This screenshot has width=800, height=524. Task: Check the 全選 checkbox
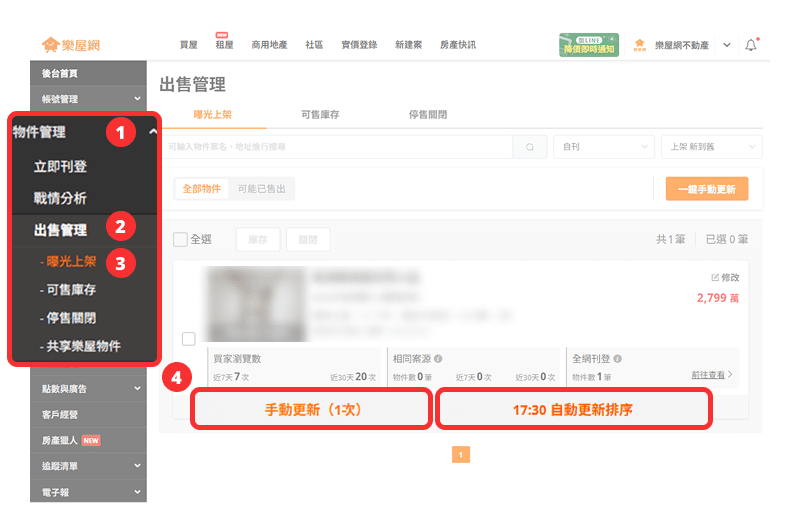point(180,239)
